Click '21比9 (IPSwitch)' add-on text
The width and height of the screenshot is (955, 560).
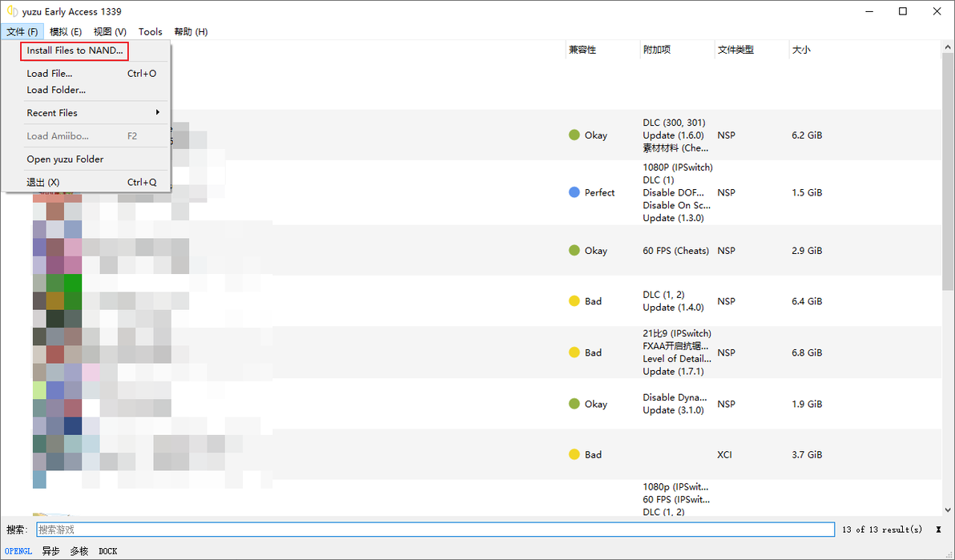pos(677,333)
